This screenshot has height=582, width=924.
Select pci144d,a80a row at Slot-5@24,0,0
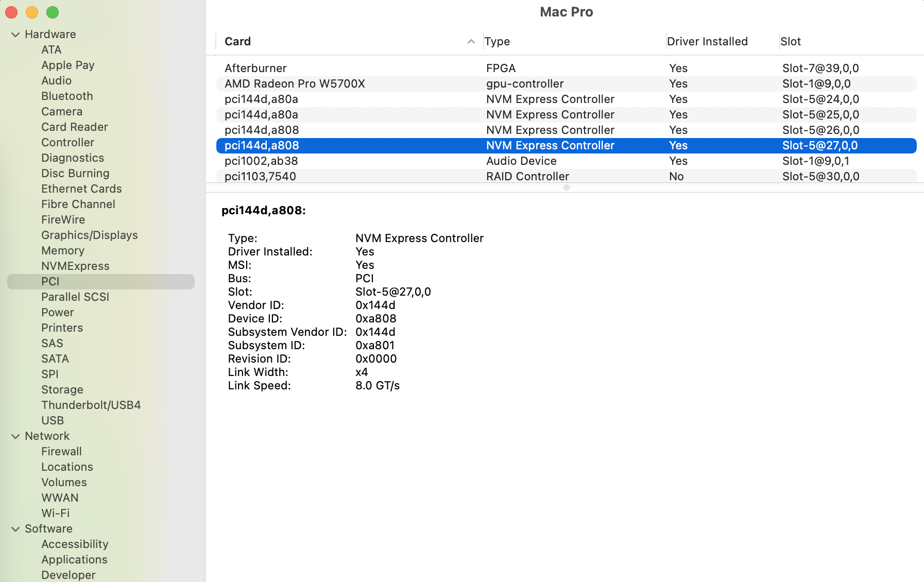point(567,99)
